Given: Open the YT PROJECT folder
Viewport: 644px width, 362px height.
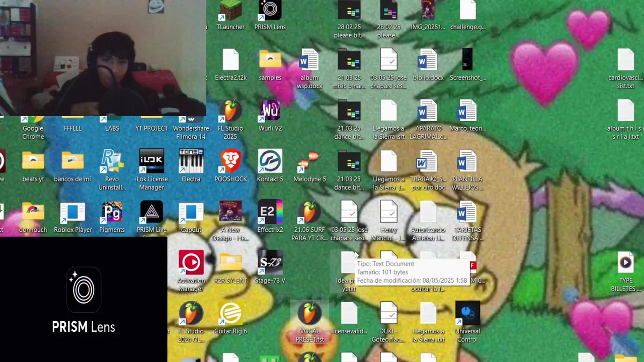Looking at the screenshot, I should click(151, 124).
